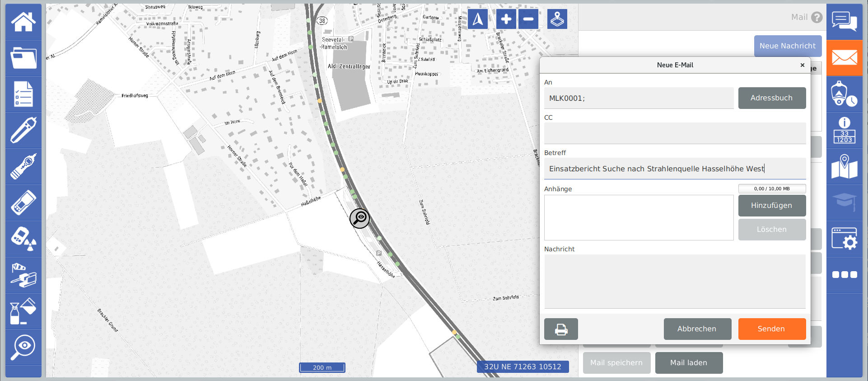Click the attachment size 0,00 / 10,00 MB indicator
The width and height of the screenshot is (868, 381).
772,188
